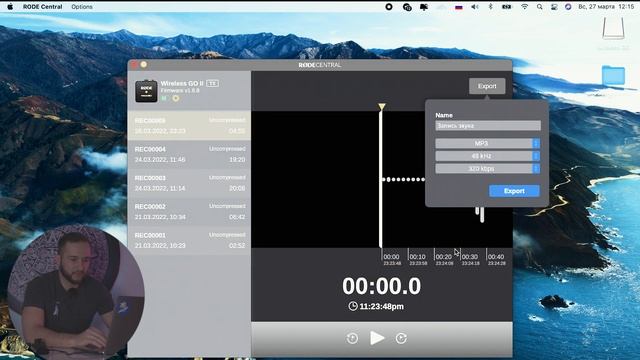
Task: Start playback with the play button
Action: (x=377, y=338)
